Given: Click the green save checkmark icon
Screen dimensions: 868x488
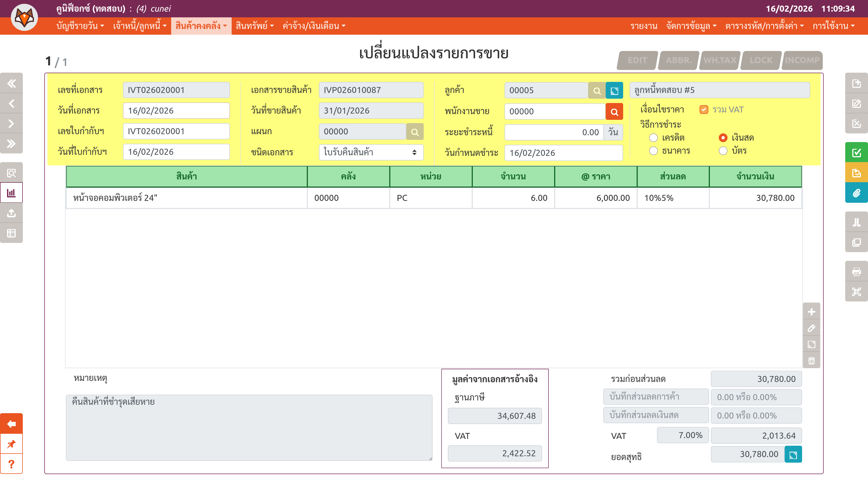Looking at the screenshot, I should [856, 153].
